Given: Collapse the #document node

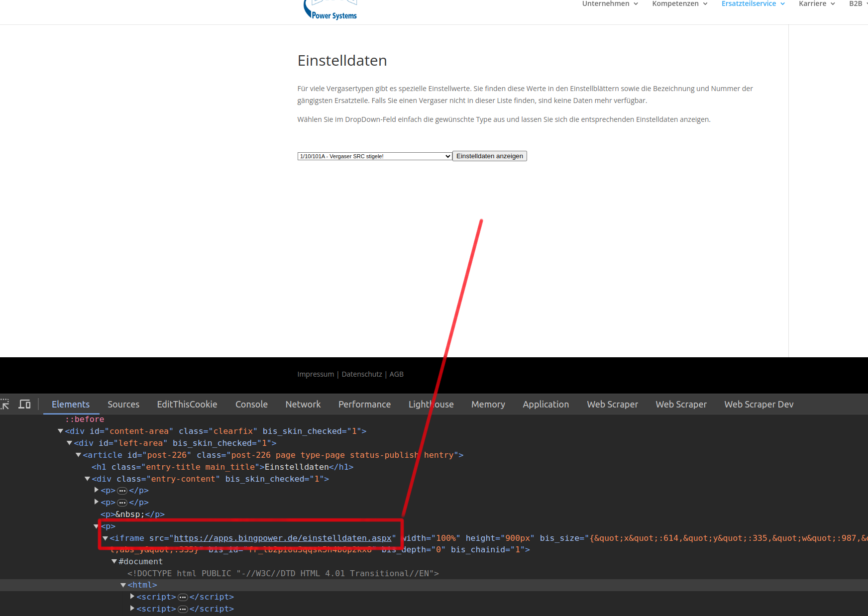Looking at the screenshot, I should (114, 561).
